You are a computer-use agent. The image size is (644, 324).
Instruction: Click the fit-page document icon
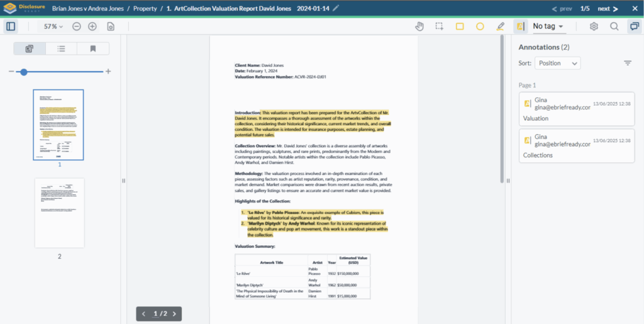coord(110,26)
